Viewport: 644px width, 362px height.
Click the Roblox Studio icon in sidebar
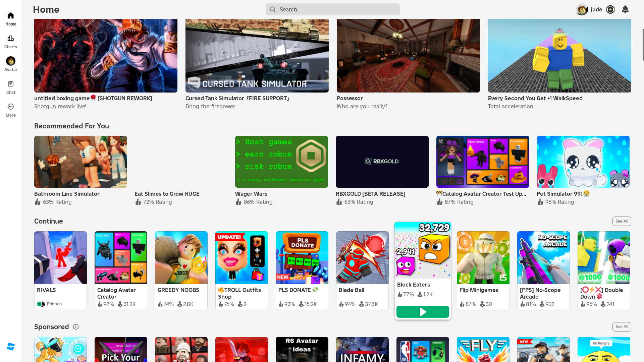pyautogui.click(x=11, y=347)
